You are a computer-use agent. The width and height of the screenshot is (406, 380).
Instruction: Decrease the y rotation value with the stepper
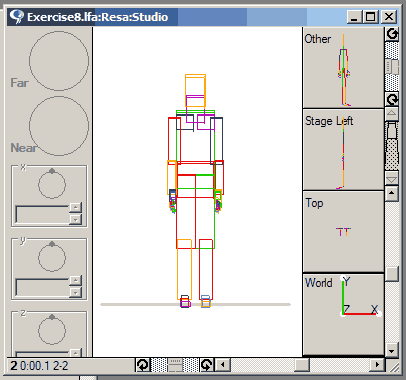pos(75,292)
